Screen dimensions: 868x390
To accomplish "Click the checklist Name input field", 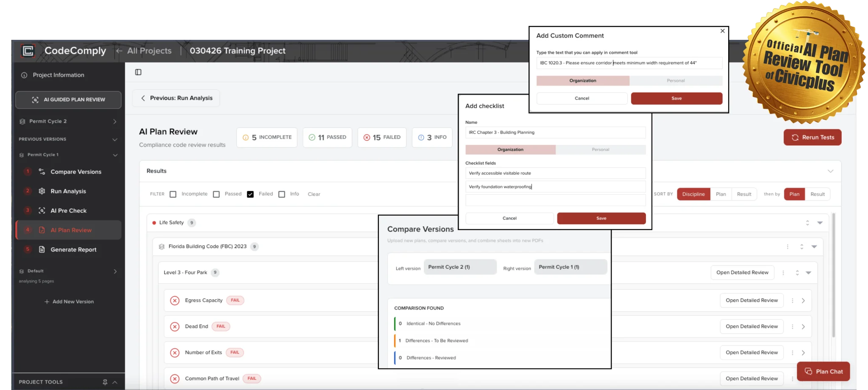I will click(555, 133).
